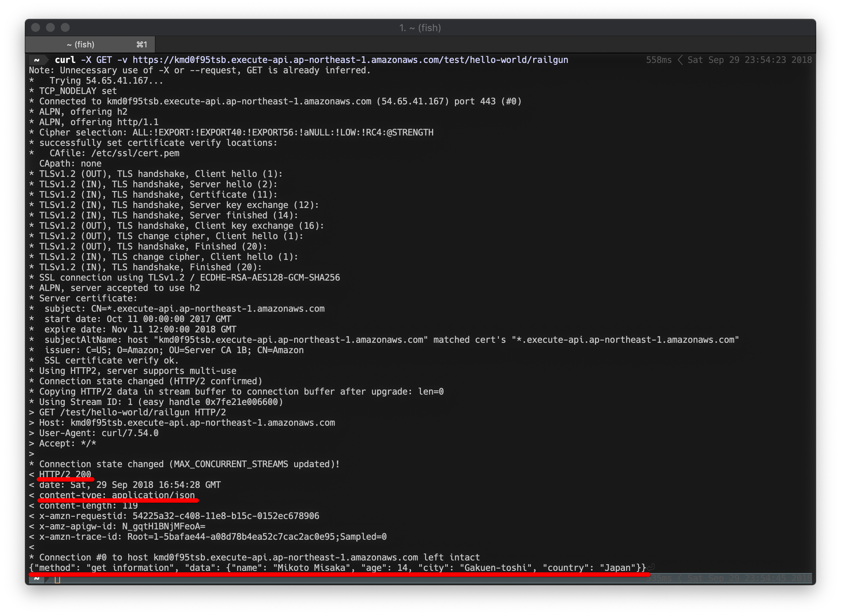Click the 'Using Stream ID: 1' line
Screen dimensions: 841x616
[x=156, y=402]
